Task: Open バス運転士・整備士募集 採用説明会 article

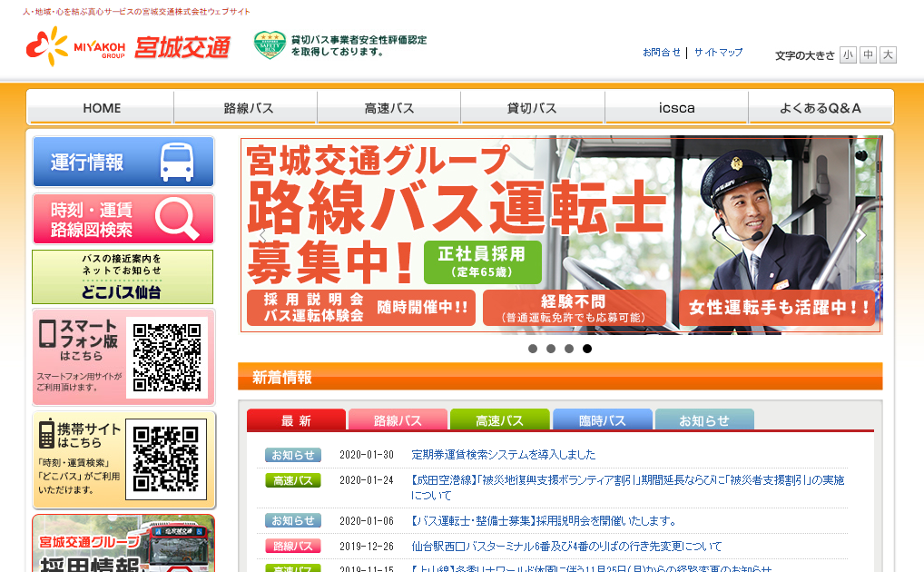Action: point(544,520)
